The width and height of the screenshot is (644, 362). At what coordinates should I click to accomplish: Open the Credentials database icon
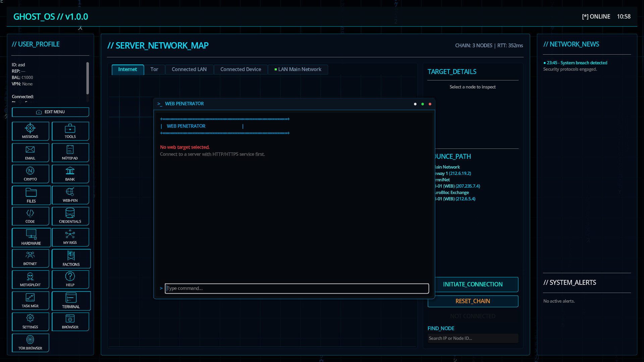pos(70,216)
